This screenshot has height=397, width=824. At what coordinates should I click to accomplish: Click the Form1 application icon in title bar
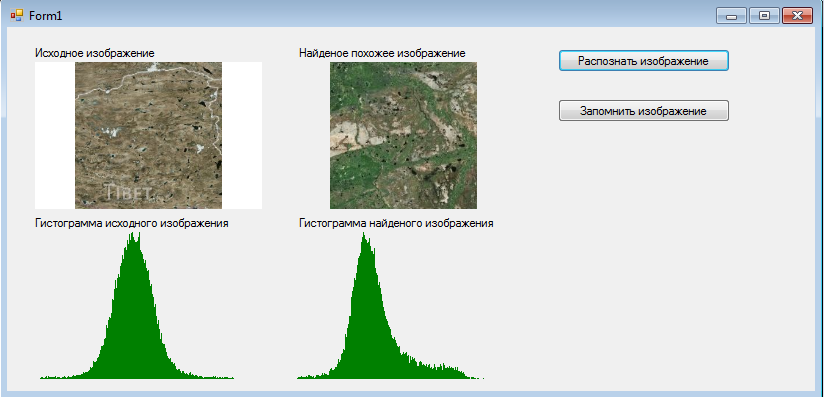(16, 15)
